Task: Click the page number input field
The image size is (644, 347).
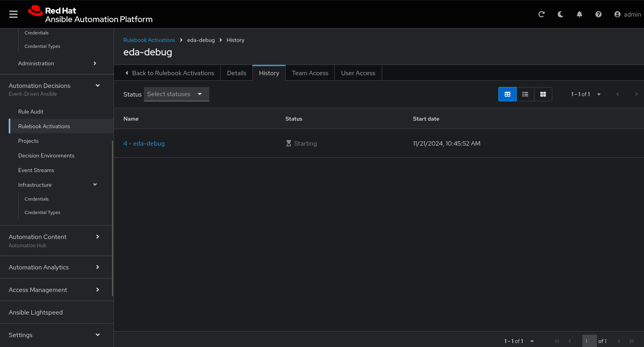Action: click(x=589, y=341)
